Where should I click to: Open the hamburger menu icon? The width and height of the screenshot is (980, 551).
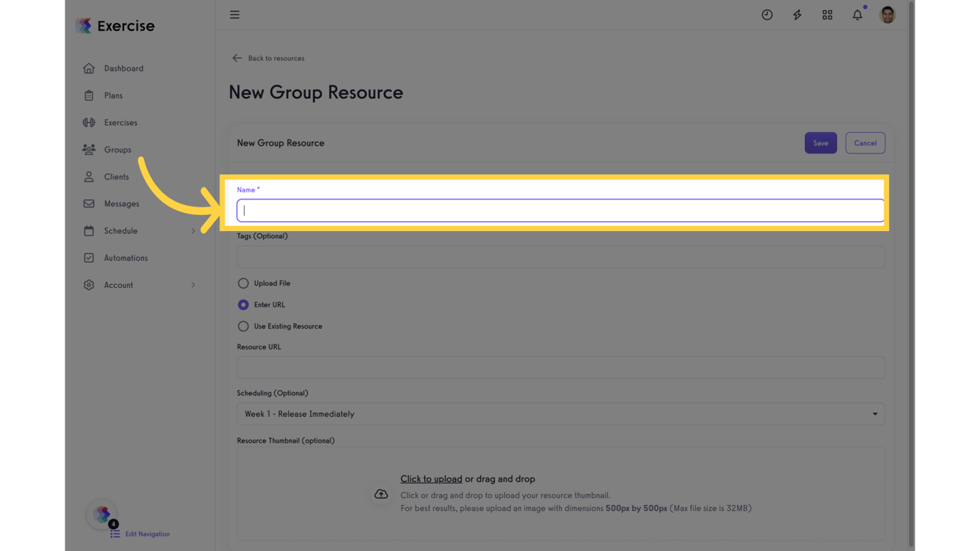pos(235,15)
